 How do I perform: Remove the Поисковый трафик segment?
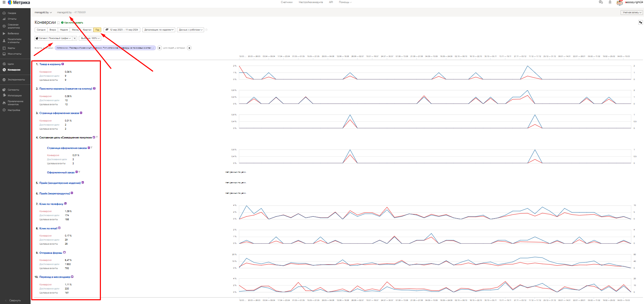(x=75, y=38)
